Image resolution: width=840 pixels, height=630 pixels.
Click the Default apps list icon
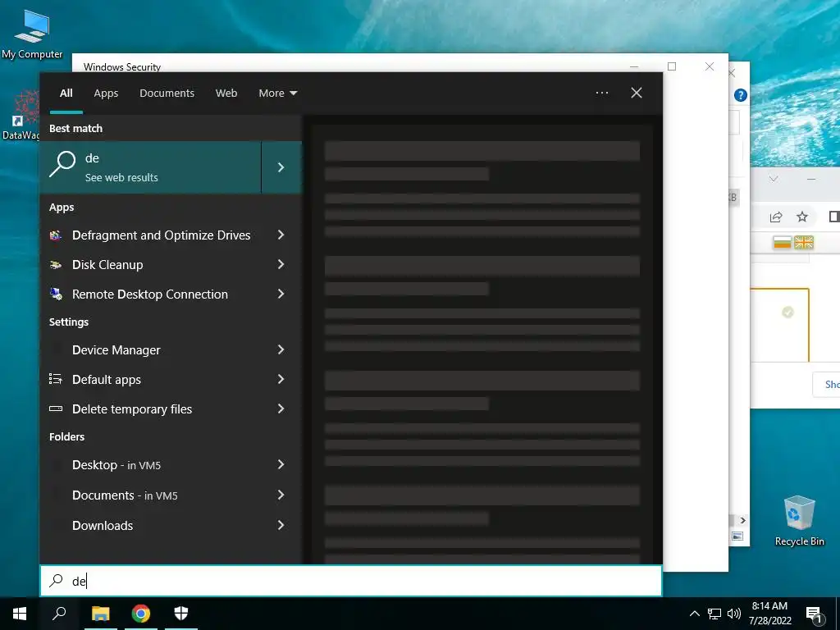point(56,379)
